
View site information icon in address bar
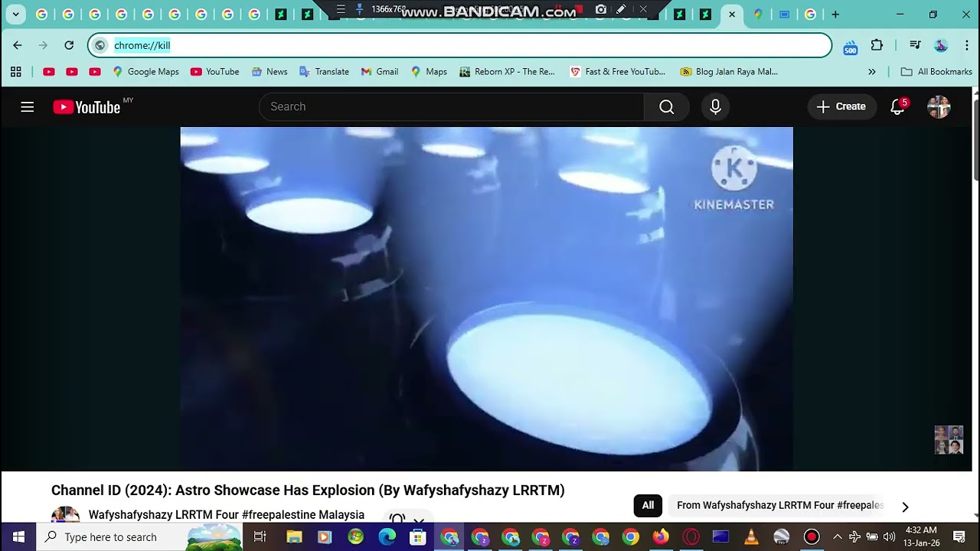point(100,45)
